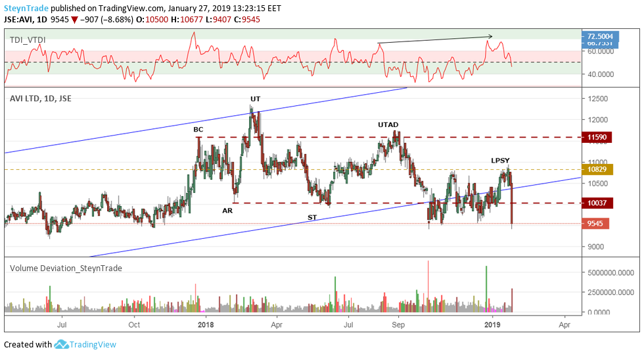The width and height of the screenshot is (644, 356).
Task: Click the L:9407 low value
Action: pos(218,20)
